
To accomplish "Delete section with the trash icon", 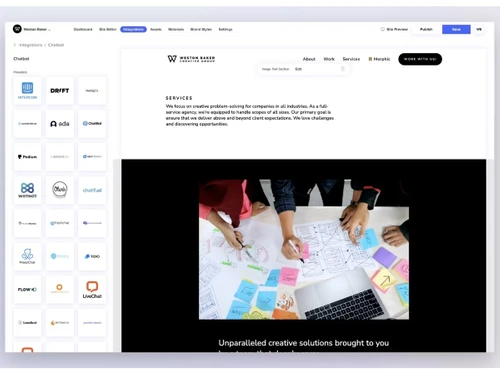I will [x=343, y=69].
